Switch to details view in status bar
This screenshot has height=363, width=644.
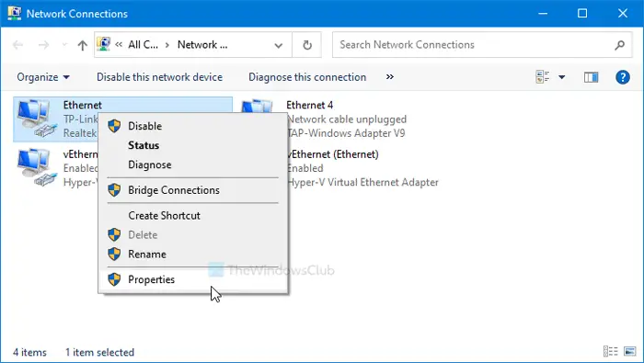click(610, 352)
